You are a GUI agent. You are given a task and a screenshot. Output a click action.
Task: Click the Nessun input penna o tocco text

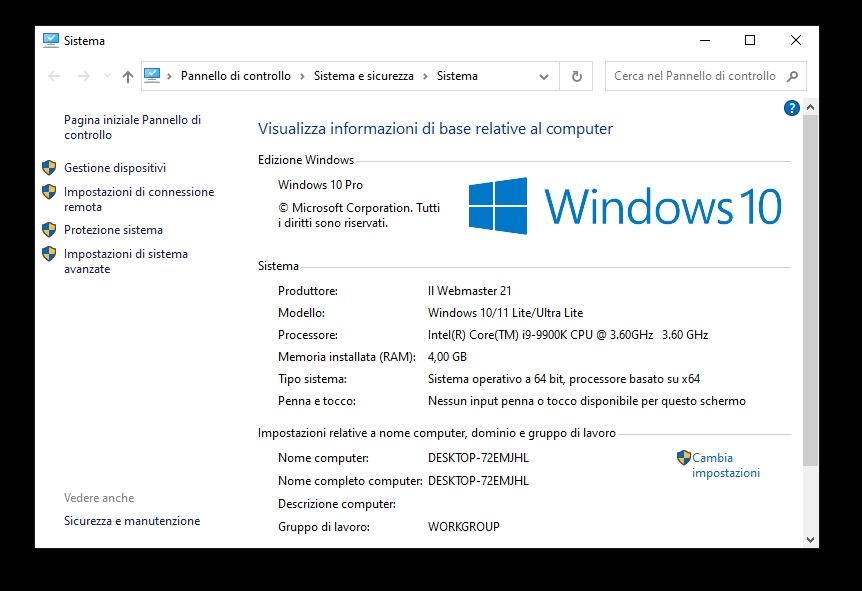587,401
